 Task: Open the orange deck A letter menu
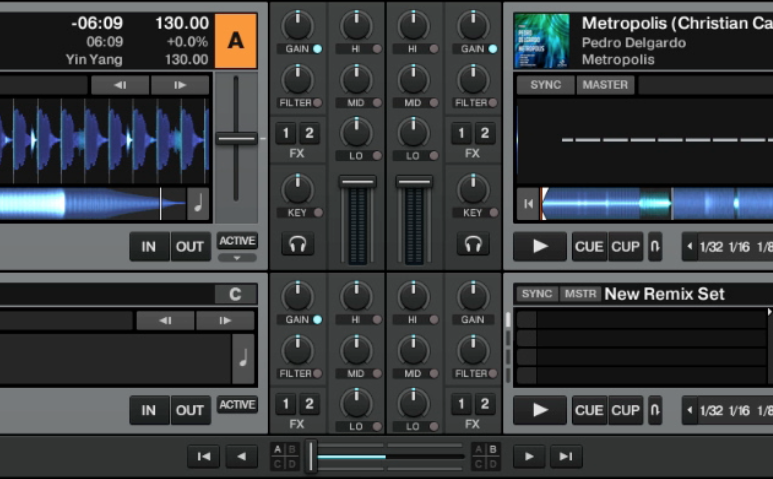pyautogui.click(x=236, y=41)
